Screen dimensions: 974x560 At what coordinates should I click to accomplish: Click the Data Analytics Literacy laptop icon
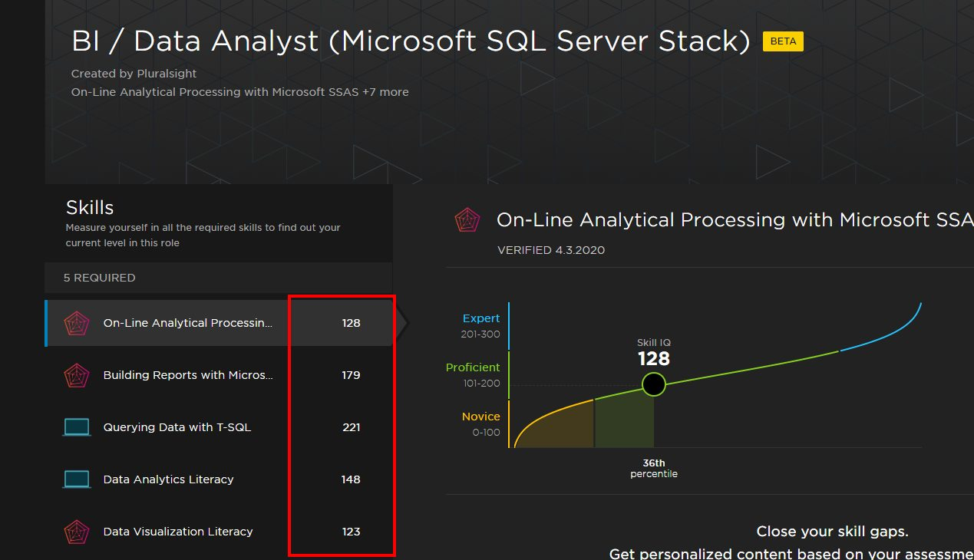[x=76, y=479]
